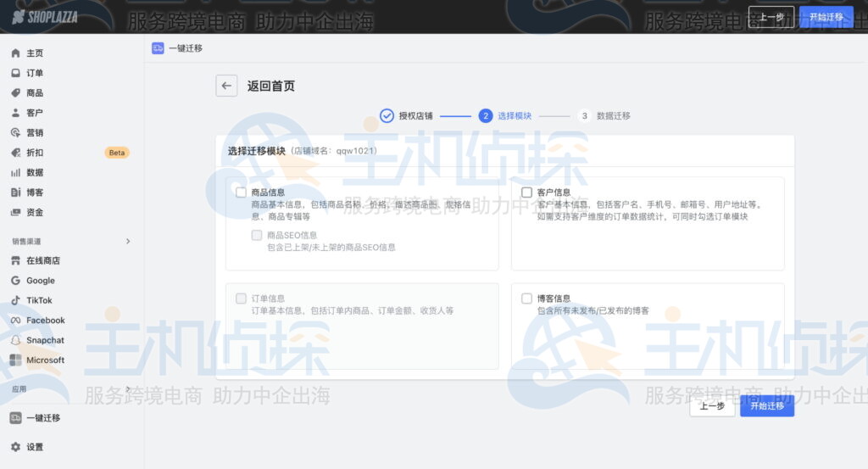Click the Shoplazza logo

(x=45, y=17)
